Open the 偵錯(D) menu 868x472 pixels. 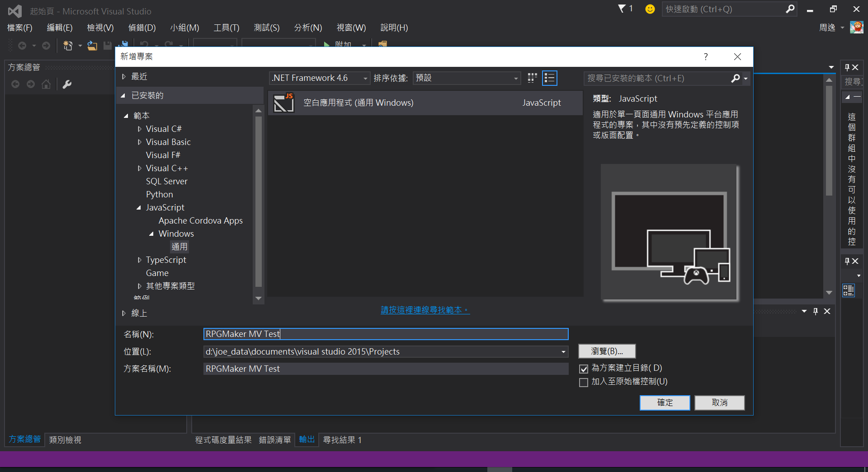[x=142, y=28]
